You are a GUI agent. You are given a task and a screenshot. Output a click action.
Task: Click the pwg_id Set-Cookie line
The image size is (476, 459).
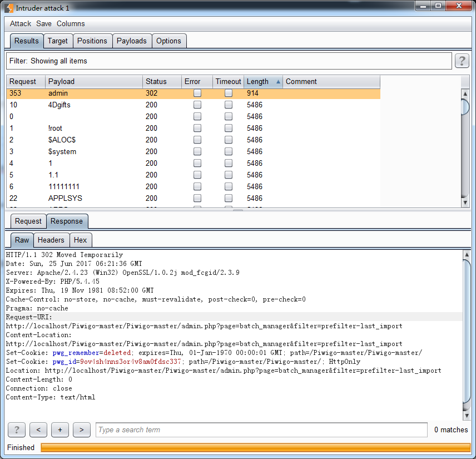pyautogui.click(x=183, y=362)
